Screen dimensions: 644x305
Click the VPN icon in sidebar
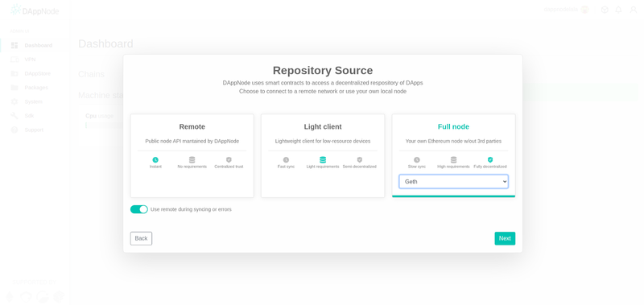point(14,60)
